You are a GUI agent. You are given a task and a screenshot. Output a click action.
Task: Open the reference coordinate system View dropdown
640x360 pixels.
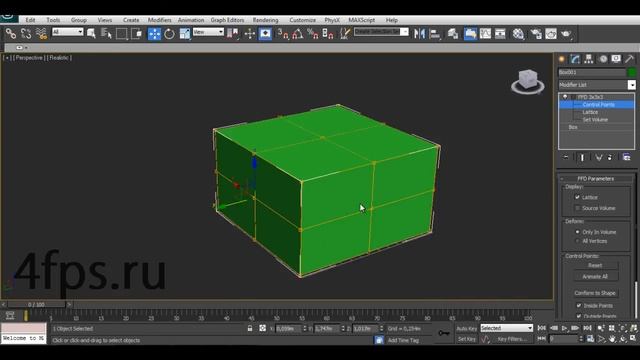(208, 32)
